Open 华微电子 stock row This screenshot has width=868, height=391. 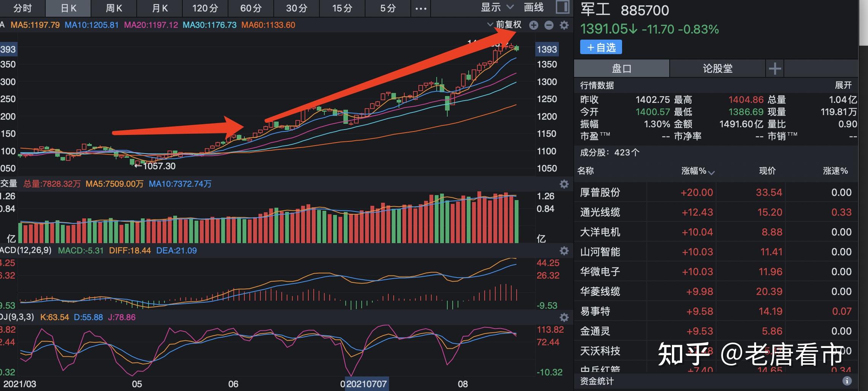(x=716, y=272)
